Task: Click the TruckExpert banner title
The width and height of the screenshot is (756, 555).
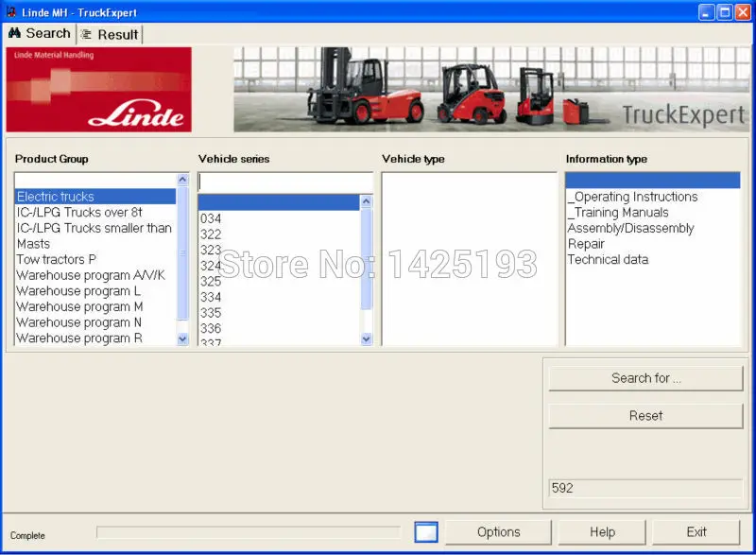Action: [x=682, y=113]
